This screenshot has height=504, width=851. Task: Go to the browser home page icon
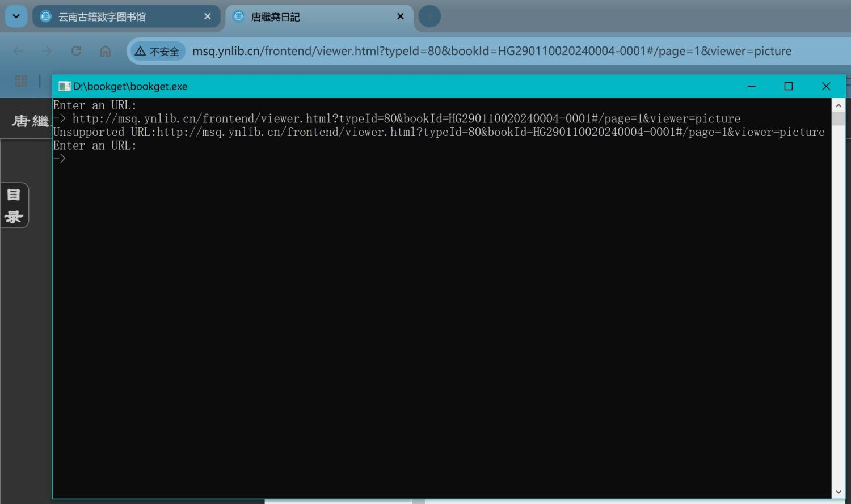pos(106,51)
